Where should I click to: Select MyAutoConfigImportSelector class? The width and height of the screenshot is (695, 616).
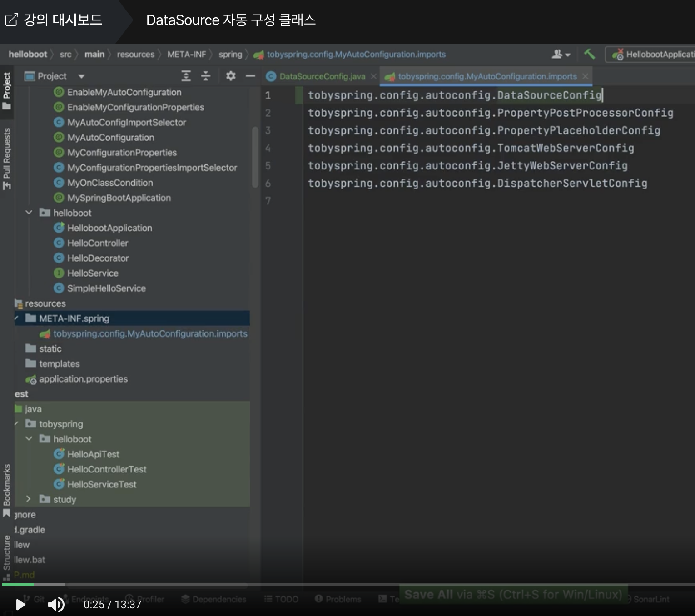(126, 122)
